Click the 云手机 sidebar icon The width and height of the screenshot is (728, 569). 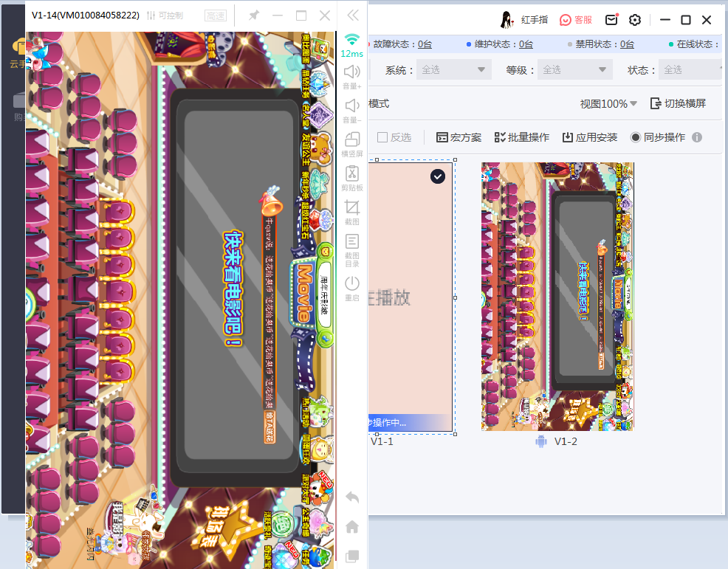point(18,55)
